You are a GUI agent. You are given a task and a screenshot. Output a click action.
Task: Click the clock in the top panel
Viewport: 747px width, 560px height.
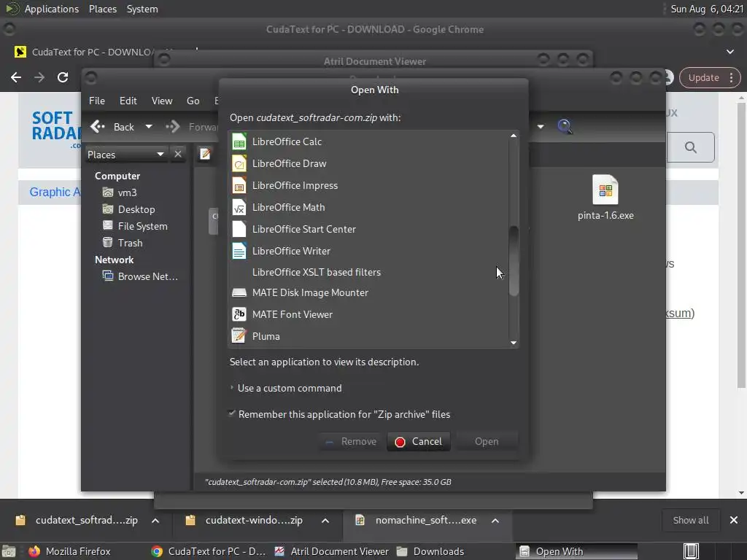pyautogui.click(x=707, y=9)
